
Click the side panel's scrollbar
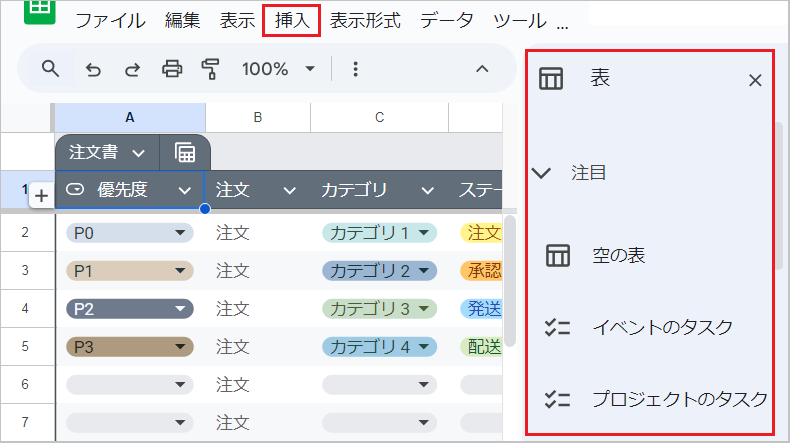(779, 197)
